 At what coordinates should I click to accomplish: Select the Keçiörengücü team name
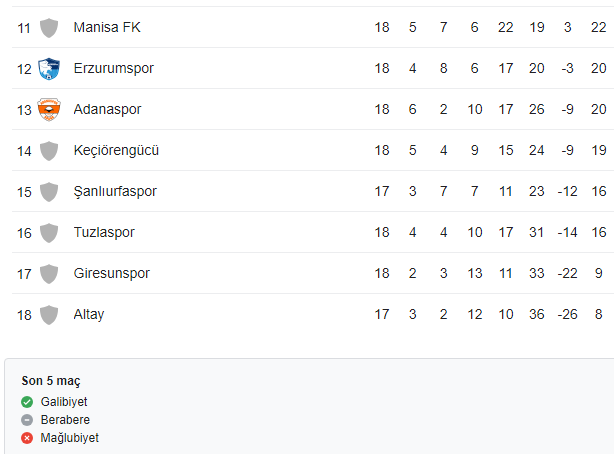(x=116, y=150)
